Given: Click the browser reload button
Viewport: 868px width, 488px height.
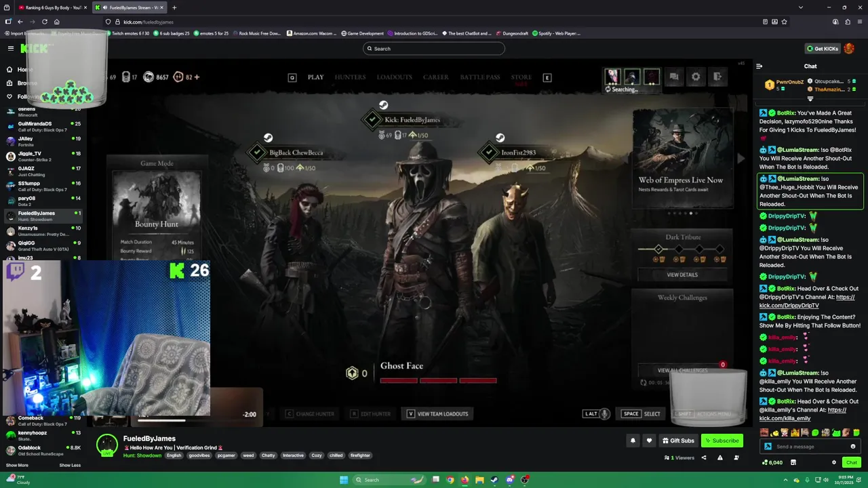Looking at the screenshot, I should pos(45,22).
